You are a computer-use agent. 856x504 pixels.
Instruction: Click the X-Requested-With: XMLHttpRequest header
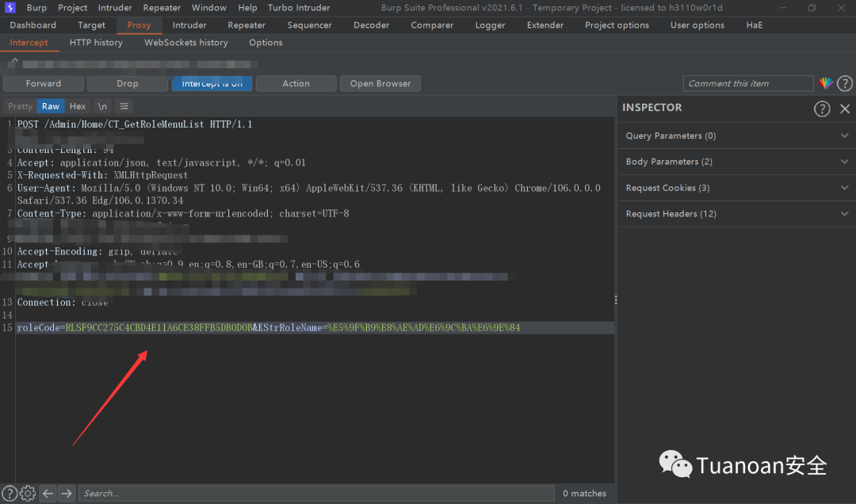pos(102,175)
